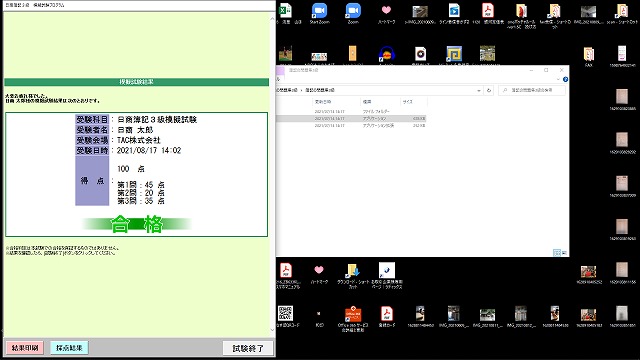Expand the Explorer ribbon chevron

tap(558, 80)
